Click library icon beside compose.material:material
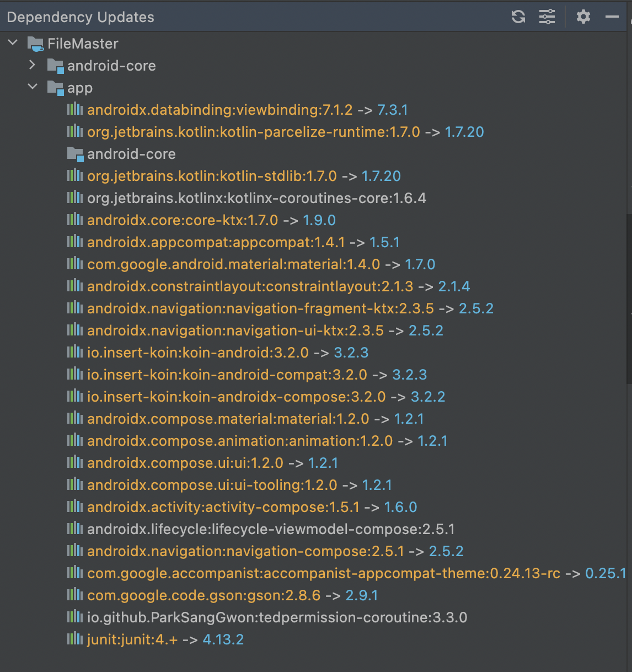632x672 pixels. click(x=75, y=418)
